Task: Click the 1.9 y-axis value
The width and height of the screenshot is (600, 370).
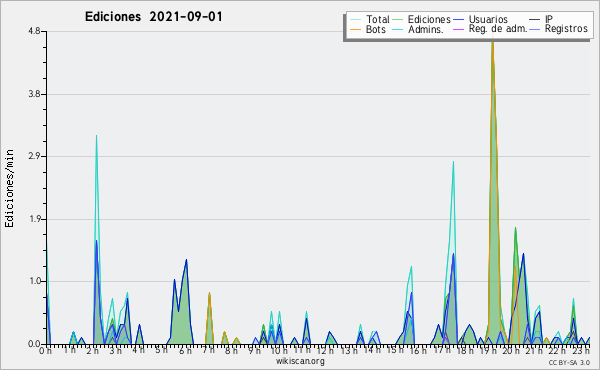Action: [34, 219]
